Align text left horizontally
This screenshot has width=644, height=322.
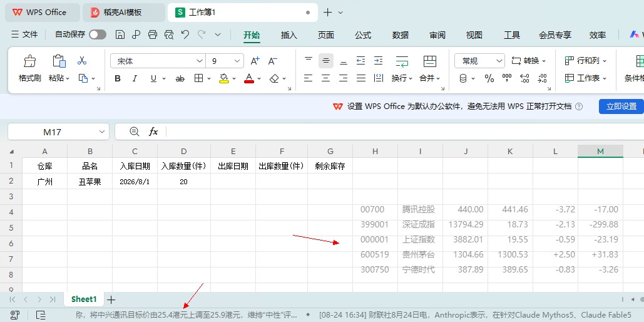pos(309,78)
